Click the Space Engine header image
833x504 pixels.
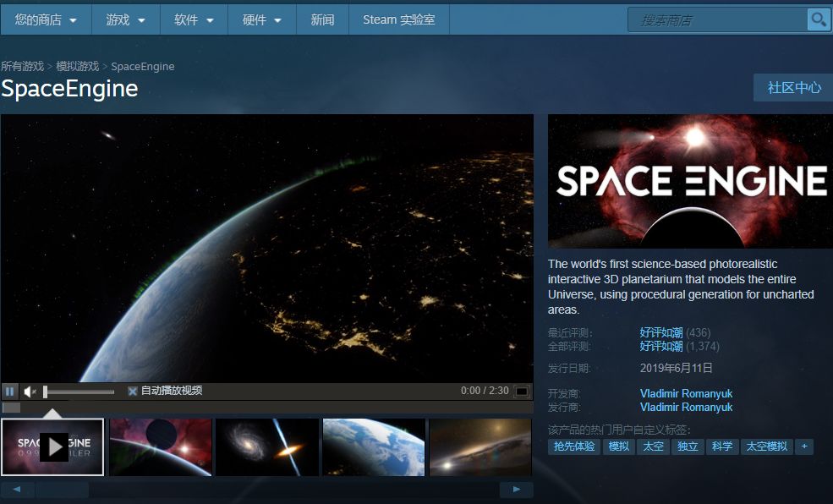(690, 181)
